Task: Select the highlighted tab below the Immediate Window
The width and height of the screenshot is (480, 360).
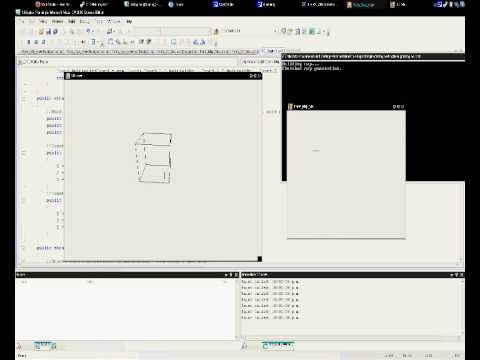Action: 277,346
